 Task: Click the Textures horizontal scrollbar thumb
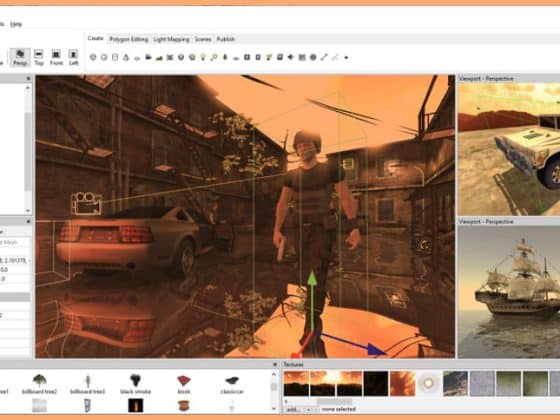coord(334,401)
